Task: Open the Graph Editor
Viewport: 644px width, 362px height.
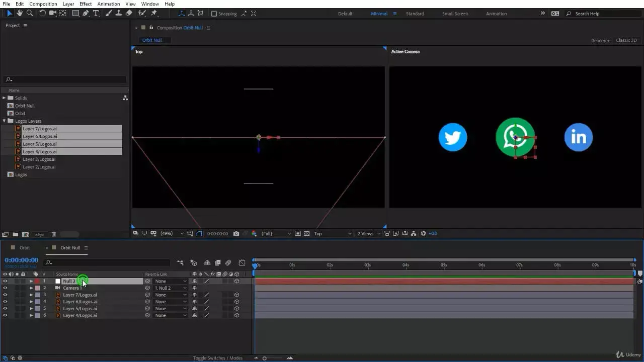Action: pyautogui.click(x=242, y=262)
